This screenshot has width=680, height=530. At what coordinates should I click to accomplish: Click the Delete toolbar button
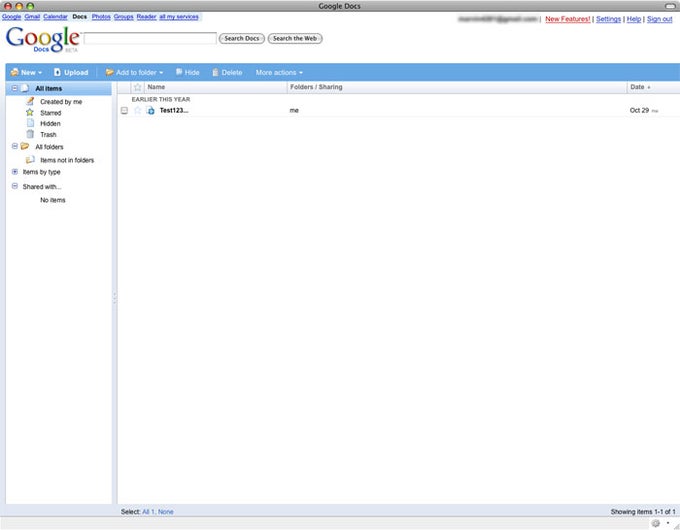(227, 72)
